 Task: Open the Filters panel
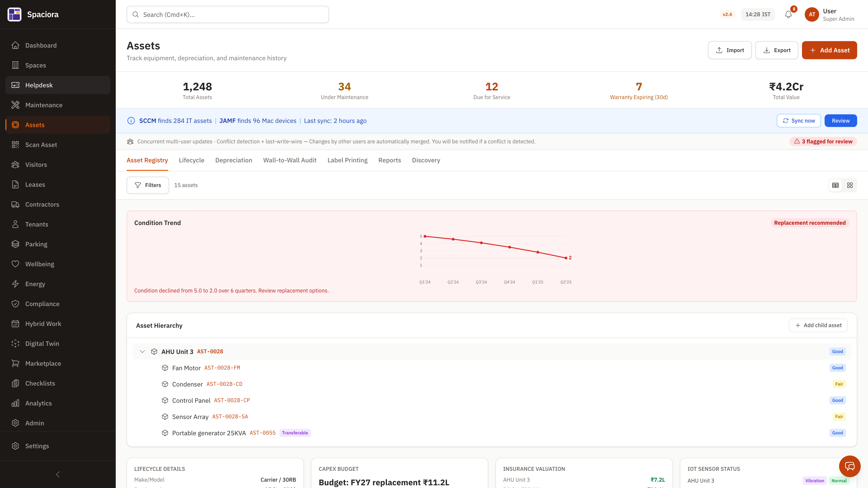coord(148,185)
